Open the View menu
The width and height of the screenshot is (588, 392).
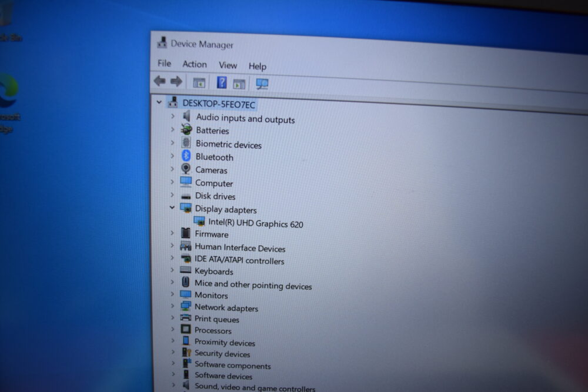tap(228, 65)
